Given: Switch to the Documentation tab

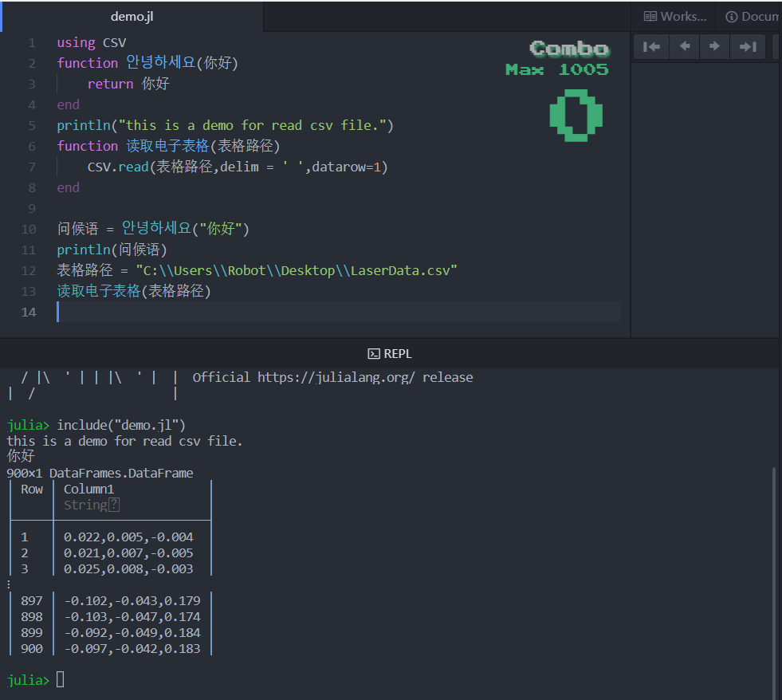Looking at the screenshot, I should coord(753,16).
